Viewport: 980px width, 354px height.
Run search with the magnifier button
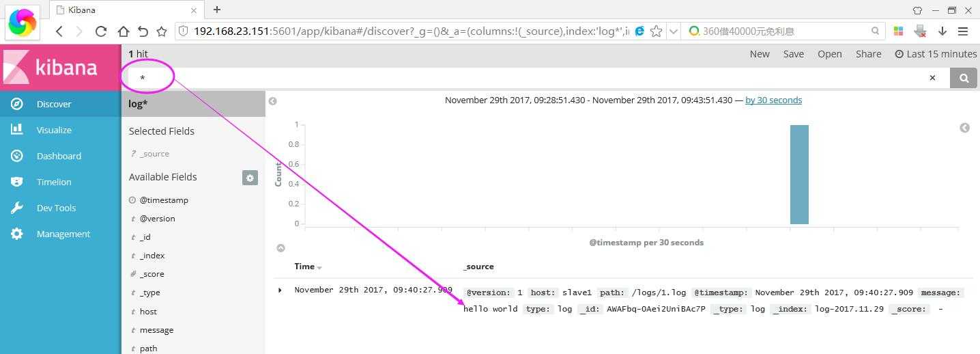pyautogui.click(x=964, y=78)
